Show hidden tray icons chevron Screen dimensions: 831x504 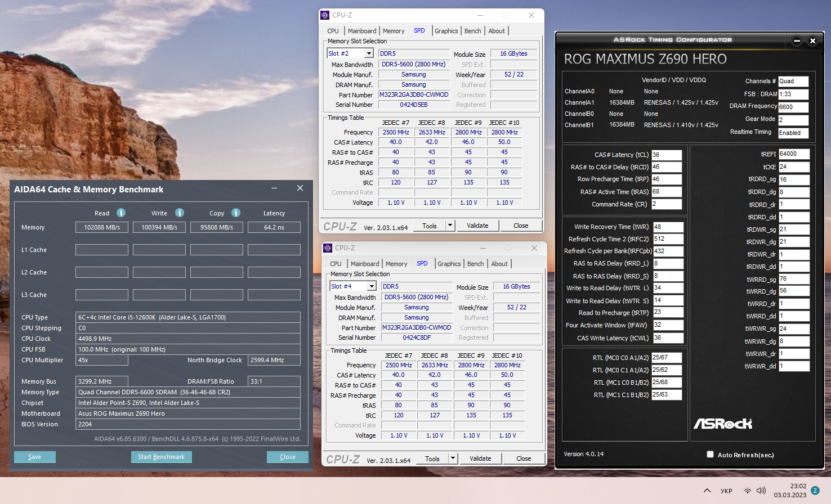click(x=707, y=490)
